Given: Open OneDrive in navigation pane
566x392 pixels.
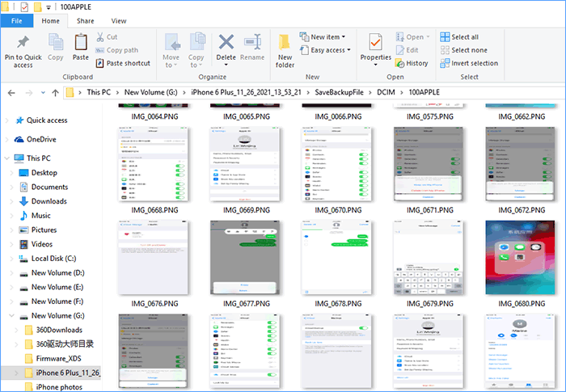Looking at the screenshot, I should point(35,139).
